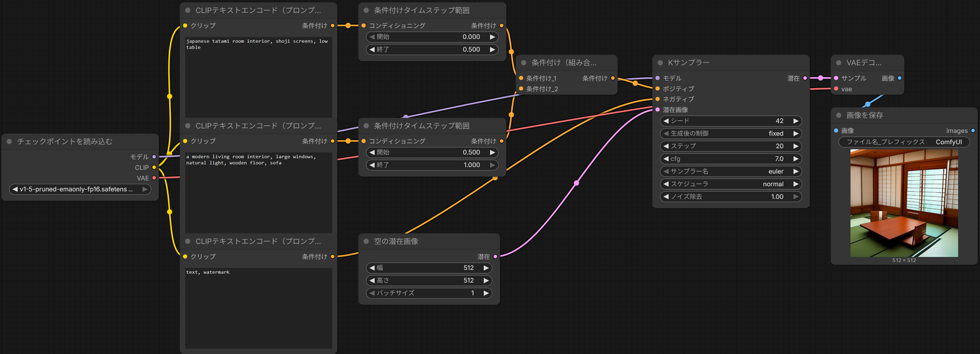The height and width of the screenshot is (354, 980).
Task: Click the モデル output port on checkpoint loader
Action: [154, 157]
